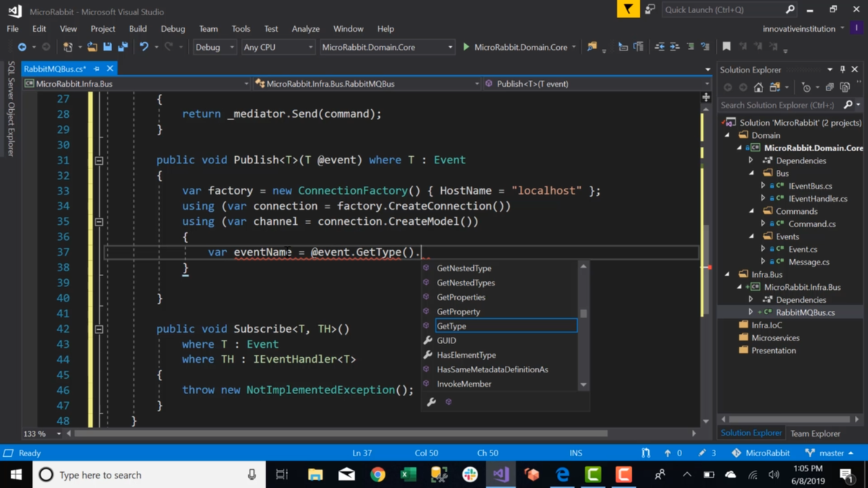Collapse the using block at line 35
Screen dimensions: 868x488
99,222
